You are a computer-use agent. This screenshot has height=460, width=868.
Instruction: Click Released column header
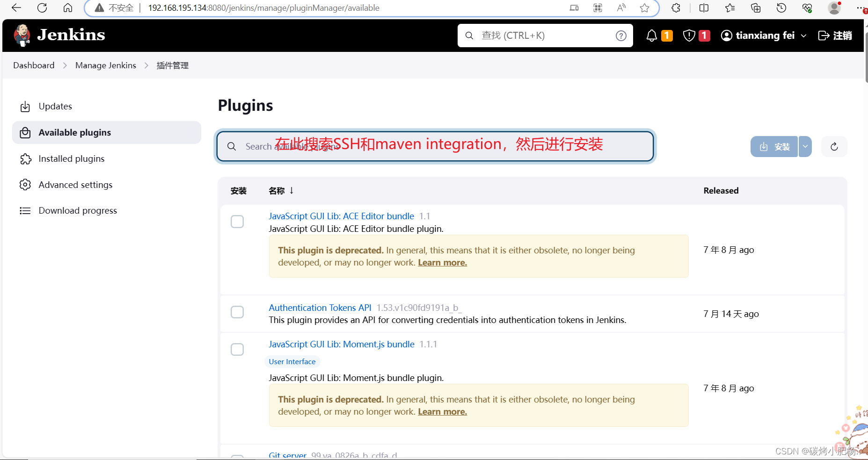[721, 191]
